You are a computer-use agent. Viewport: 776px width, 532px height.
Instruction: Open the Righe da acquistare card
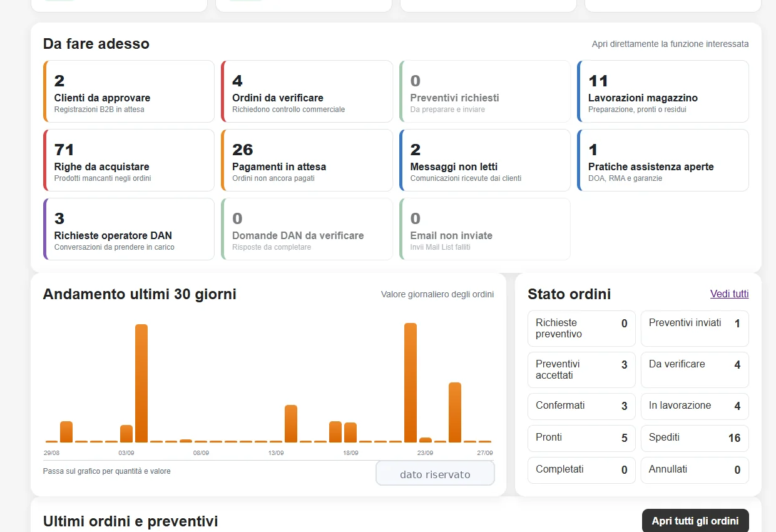coord(129,160)
